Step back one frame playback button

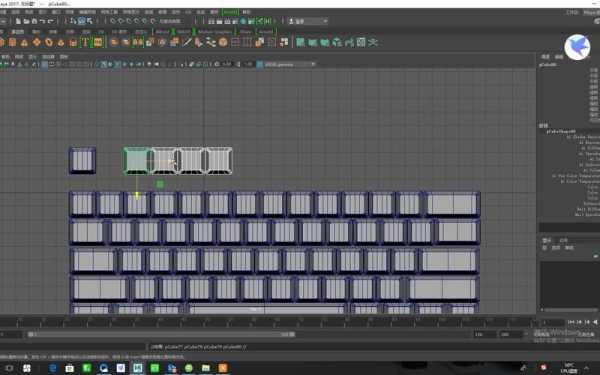[x=580, y=322]
